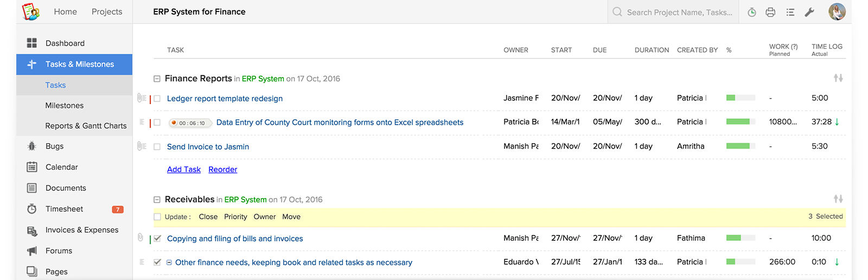Screen dimensions: 868x280
Task: Click the sort icon for Finance Reports
Action: coord(838,78)
